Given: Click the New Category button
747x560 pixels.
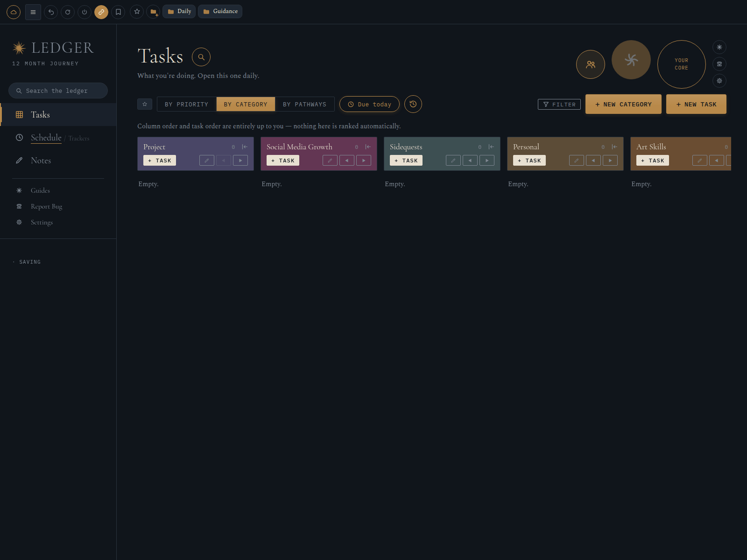Looking at the screenshot, I should pyautogui.click(x=623, y=104).
